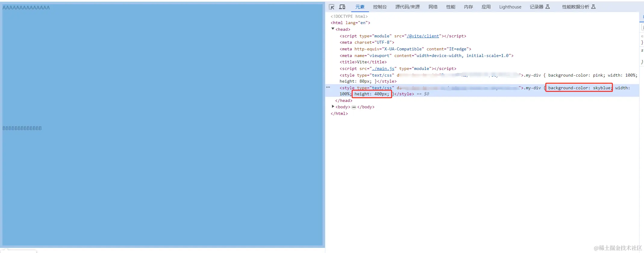Open the 应用 tab
644x253 pixels.
click(x=486, y=7)
